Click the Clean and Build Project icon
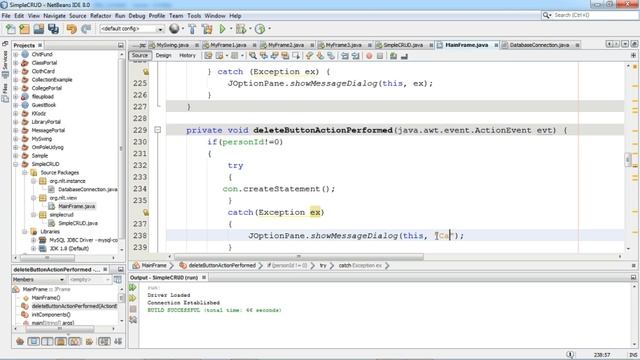Image resolution: width=640 pixels, height=360 pixels. (x=207, y=29)
